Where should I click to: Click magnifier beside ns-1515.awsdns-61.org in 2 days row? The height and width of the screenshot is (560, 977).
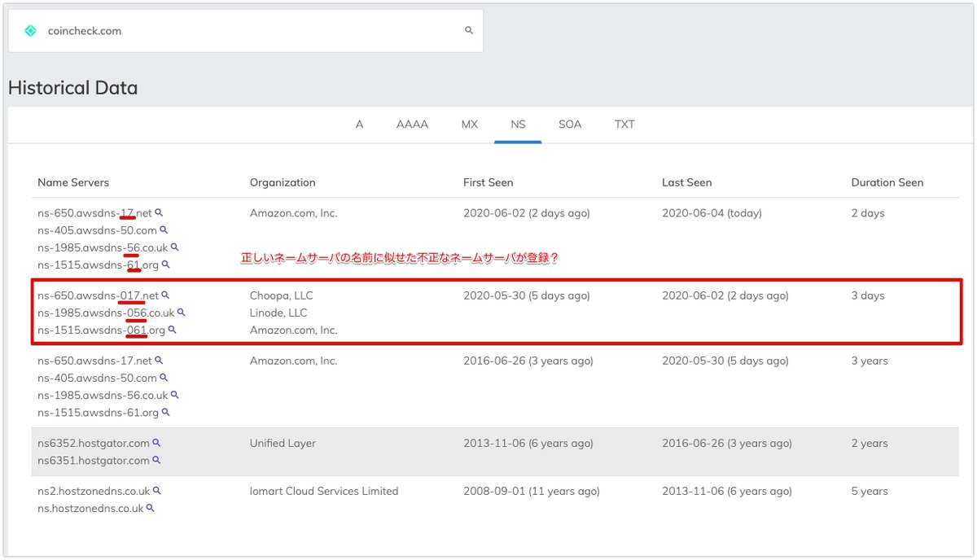[165, 265]
